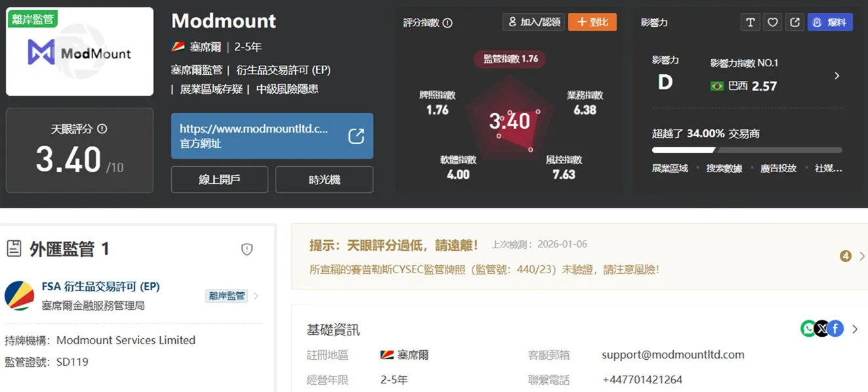Select the 搜索數據 tab
Image resolution: width=868 pixels, height=392 pixels.
[x=724, y=168]
